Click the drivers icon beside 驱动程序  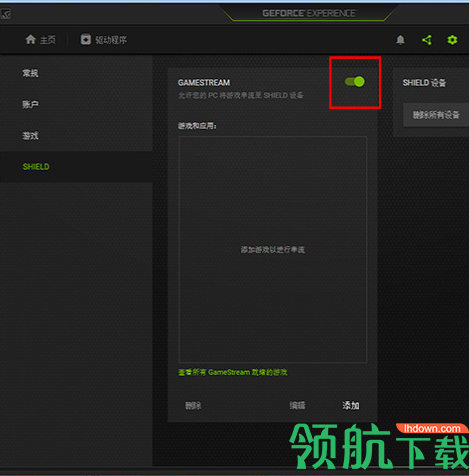tap(86, 39)
